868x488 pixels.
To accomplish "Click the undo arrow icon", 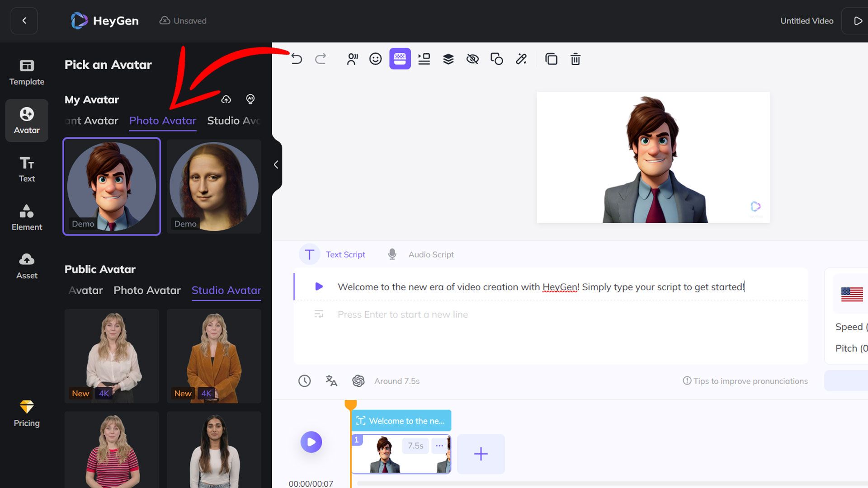I will pyautogui.click(x=297, y=59).
